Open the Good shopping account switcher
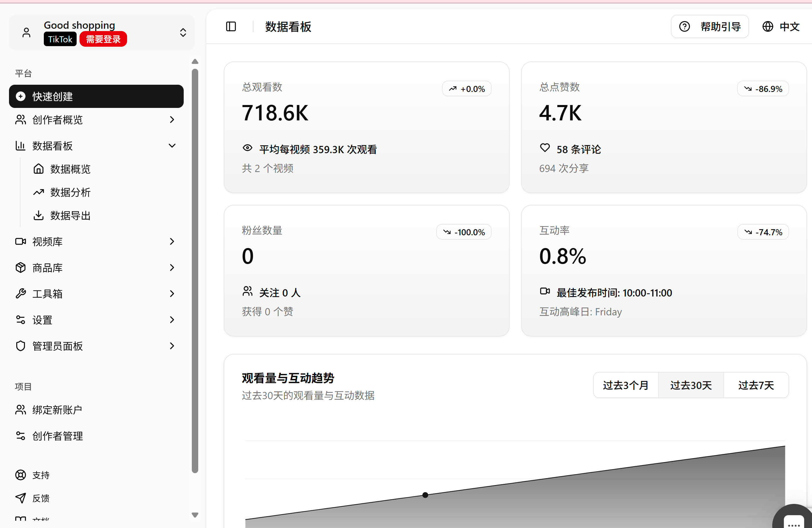The height and width of the screenshot is (528, 812). click(183, 32)
